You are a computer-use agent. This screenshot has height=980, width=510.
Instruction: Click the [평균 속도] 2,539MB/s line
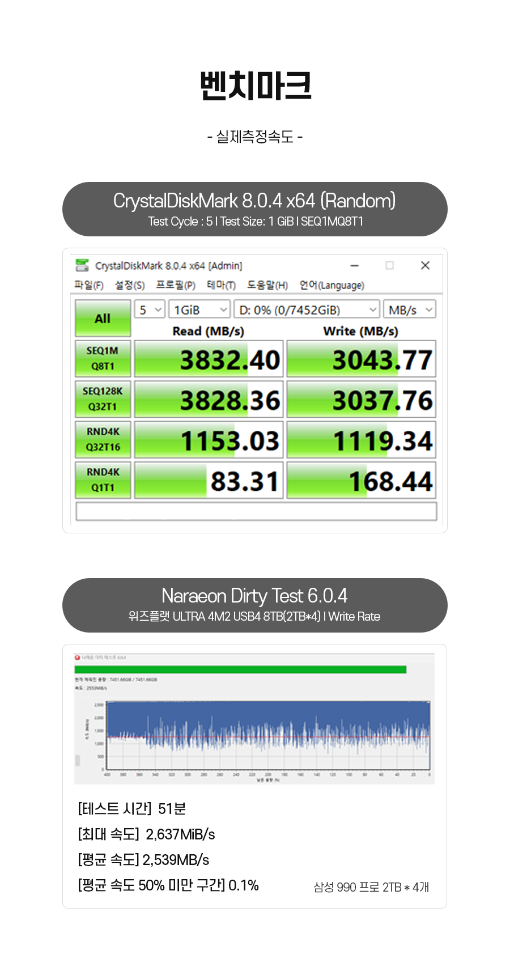click(143, 860)
